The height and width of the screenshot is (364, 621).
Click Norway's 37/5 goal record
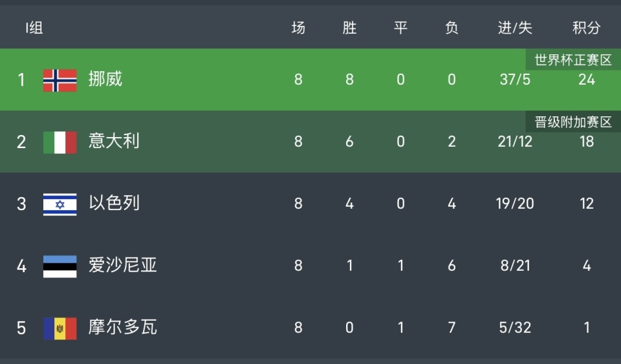point(515,80)
